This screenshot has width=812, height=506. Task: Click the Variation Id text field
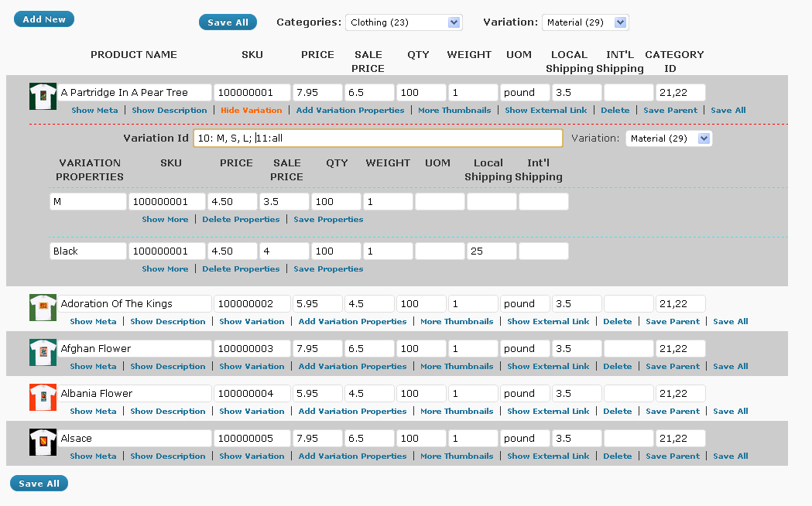pyautogui.click(x=378, y=138)
